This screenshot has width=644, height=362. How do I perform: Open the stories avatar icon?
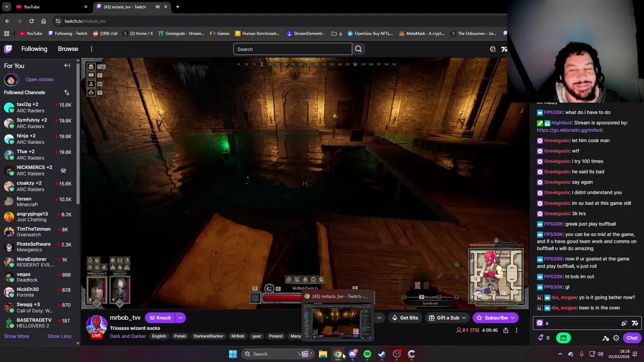11,79
